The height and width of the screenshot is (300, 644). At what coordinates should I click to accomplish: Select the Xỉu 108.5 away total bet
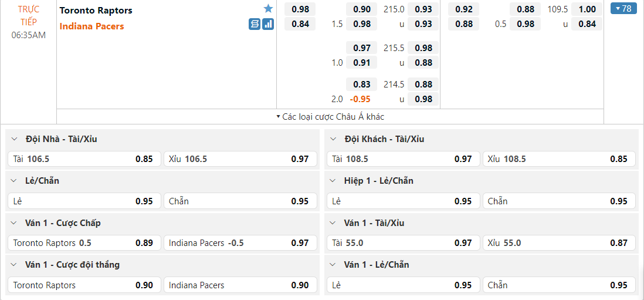[559, 159]
